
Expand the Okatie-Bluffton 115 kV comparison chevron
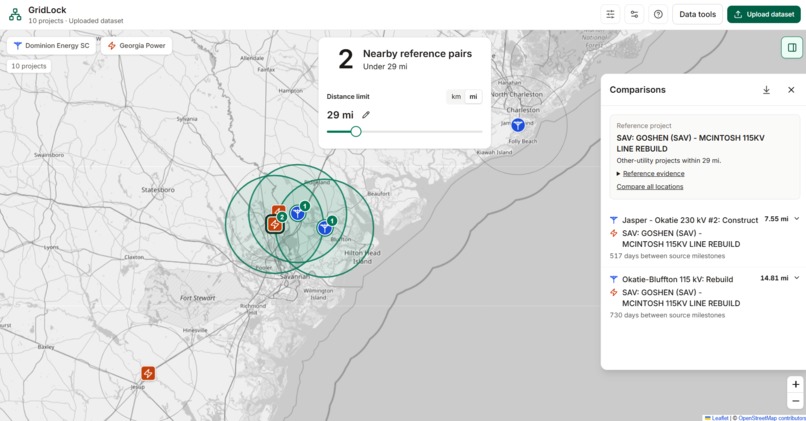(x=796, y=278)
